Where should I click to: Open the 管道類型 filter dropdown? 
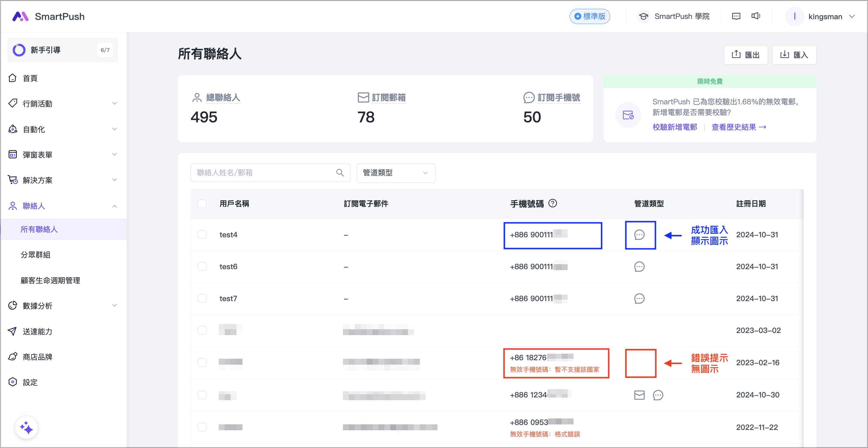[396, 173]
